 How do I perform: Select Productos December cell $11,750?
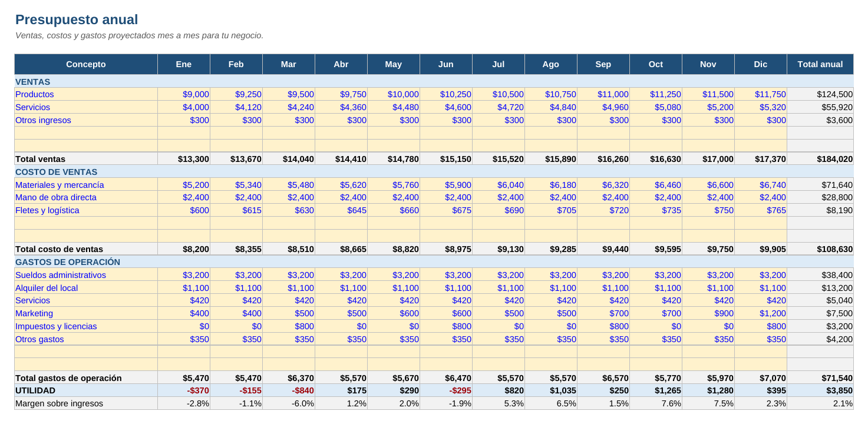pyautogui.click(x=761, y=94)
